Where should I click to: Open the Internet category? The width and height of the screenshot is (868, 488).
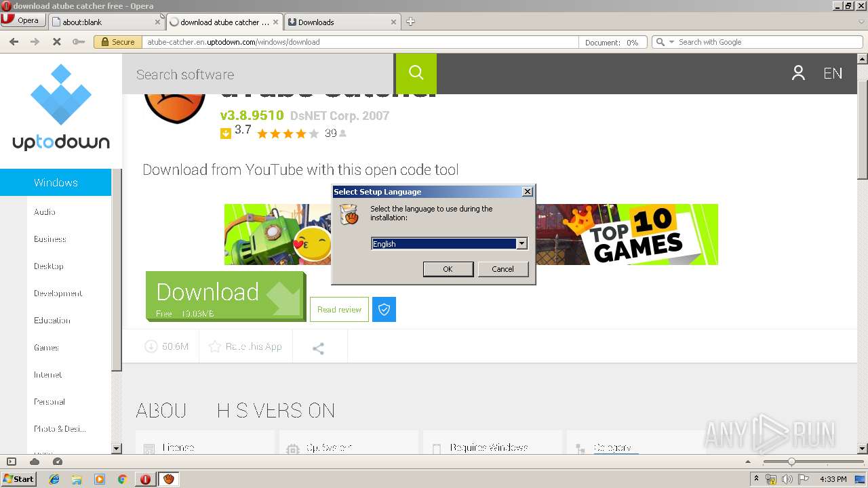[47, 374]
